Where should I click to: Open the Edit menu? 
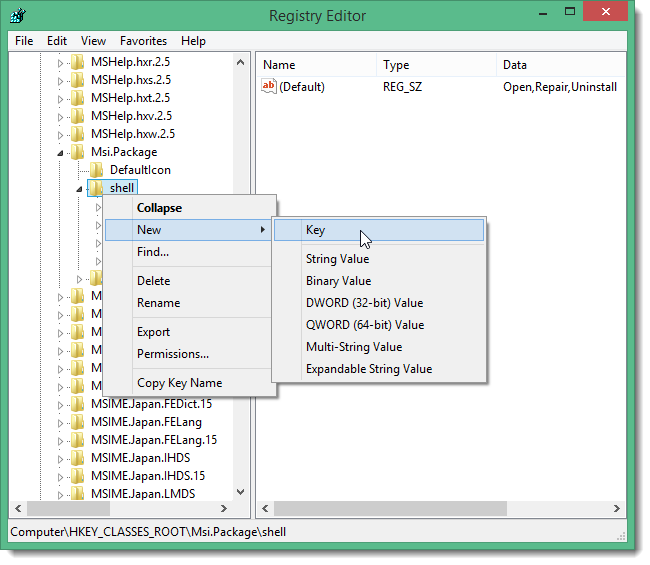click(57, 41)
